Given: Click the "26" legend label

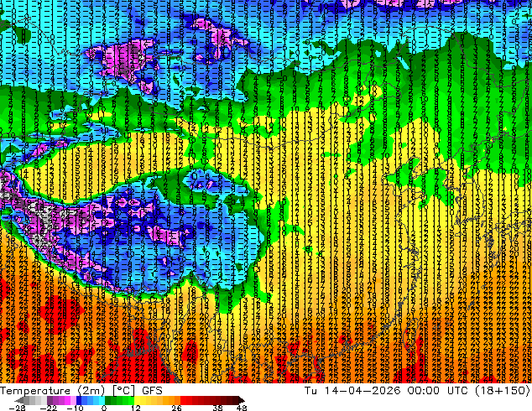Looking at the screenshot, I should pos(176,408).
